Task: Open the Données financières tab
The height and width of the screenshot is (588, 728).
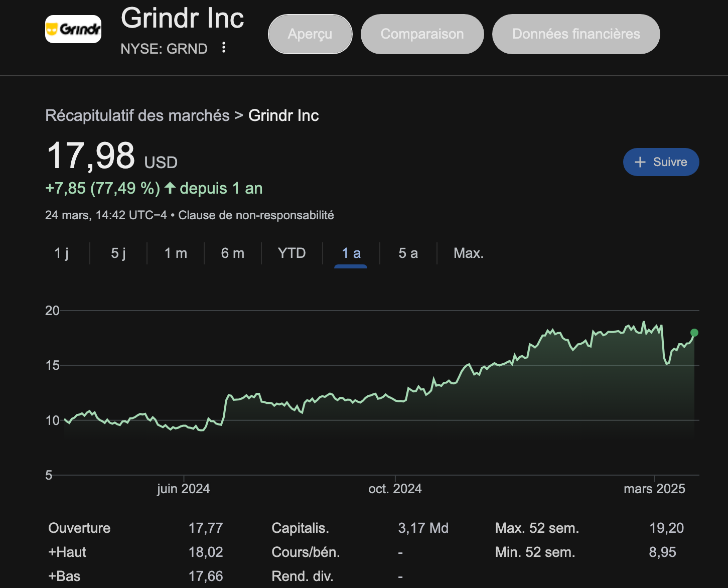Action: [576, 34]
